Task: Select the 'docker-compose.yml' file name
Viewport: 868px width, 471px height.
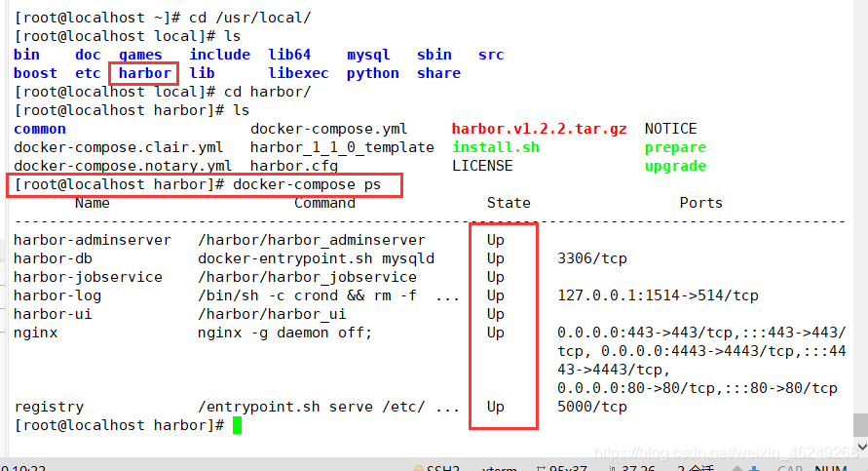Action: 329,129
